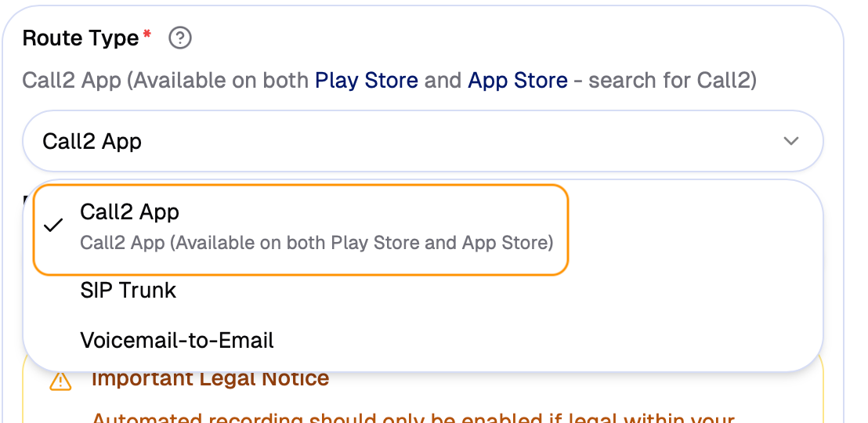Click the Route Type field label
The image size is (868, 423).
81,38
